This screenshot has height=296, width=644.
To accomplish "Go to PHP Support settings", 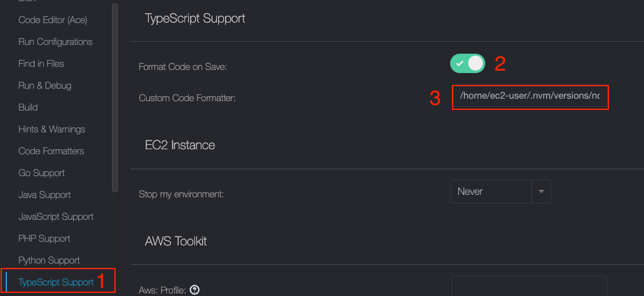I will point(44,239).
